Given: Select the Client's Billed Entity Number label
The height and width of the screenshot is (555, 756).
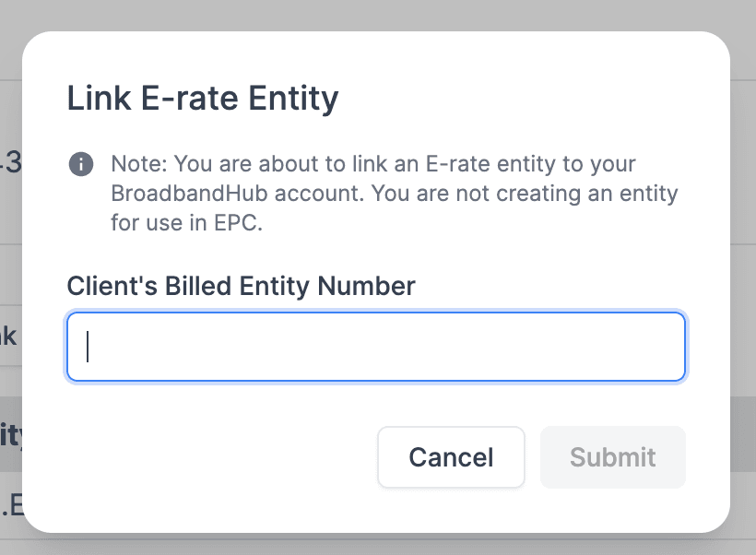Looking at the screenshot, I should 240,286.
